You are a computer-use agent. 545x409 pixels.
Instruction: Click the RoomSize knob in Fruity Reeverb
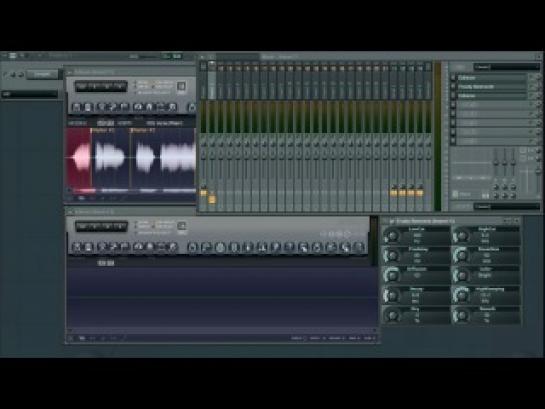(461, 256)
